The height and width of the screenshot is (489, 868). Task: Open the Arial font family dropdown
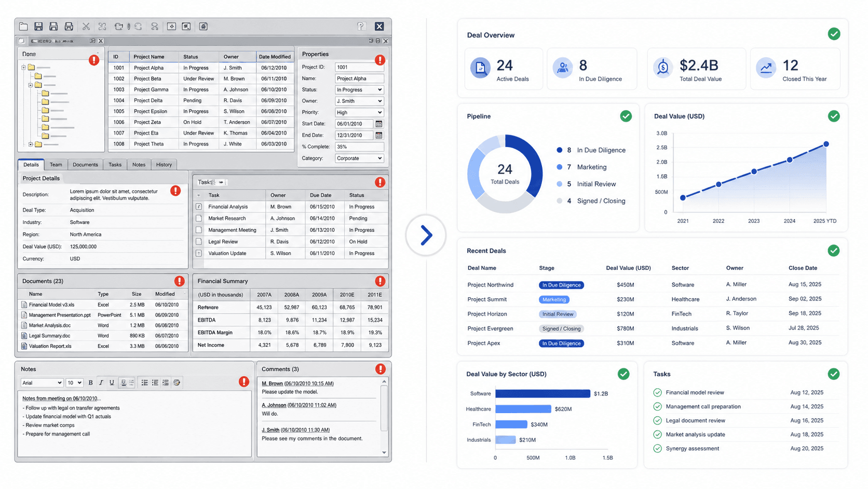click(x=42, y=383)
